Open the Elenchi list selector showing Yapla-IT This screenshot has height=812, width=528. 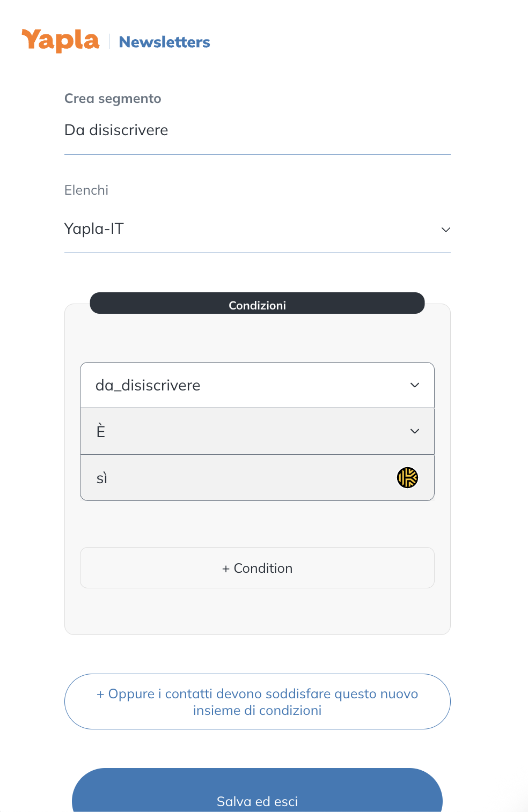point(258,229)
